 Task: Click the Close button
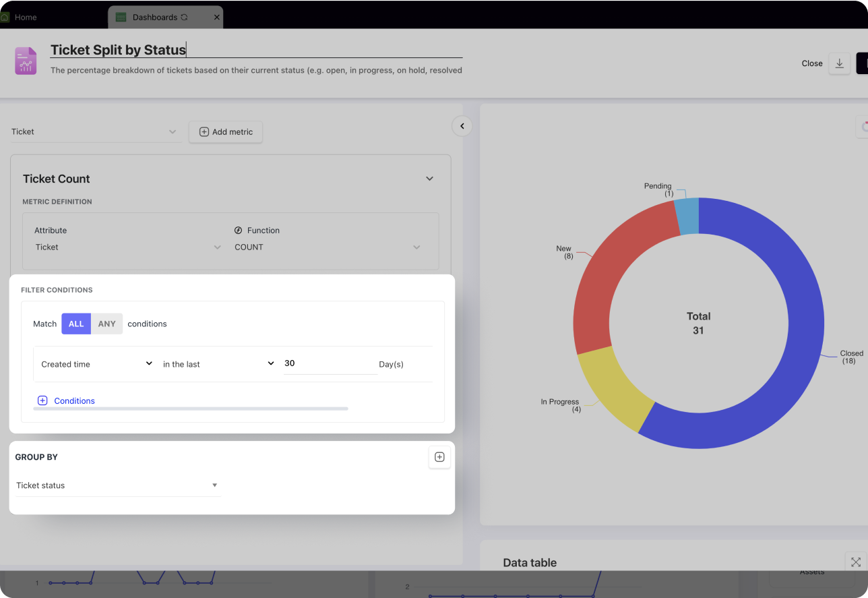coord(811,63)
